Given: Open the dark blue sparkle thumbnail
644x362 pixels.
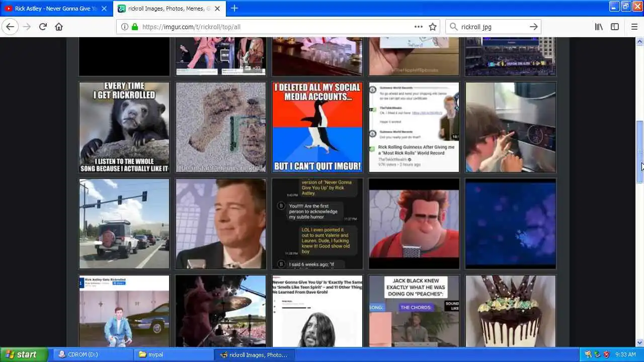Looking at the screenshot, I should pyautogui.click(x=511, y=224).
